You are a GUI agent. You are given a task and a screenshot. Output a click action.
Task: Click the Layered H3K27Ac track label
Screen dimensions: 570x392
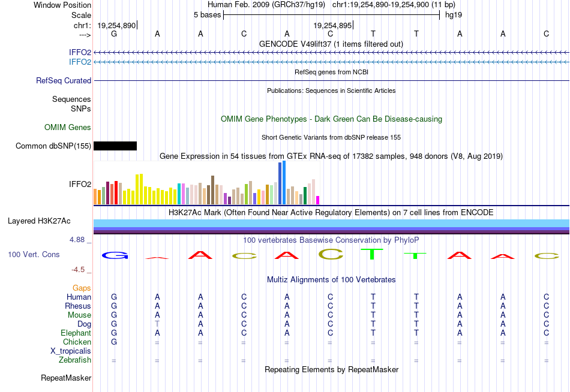click(39, 221)
